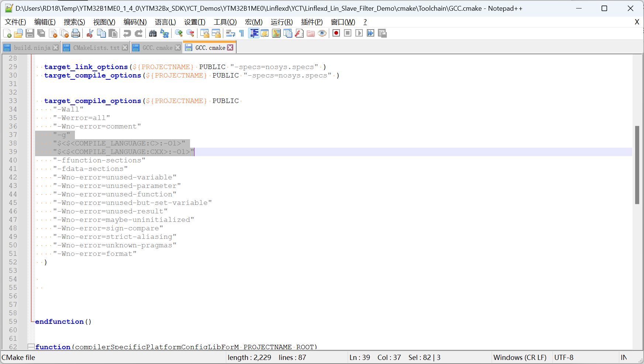The width and height of the screenshot is (644, 364).
Task: Open the 搜索(S) search menu
Action: click(74, 22)
